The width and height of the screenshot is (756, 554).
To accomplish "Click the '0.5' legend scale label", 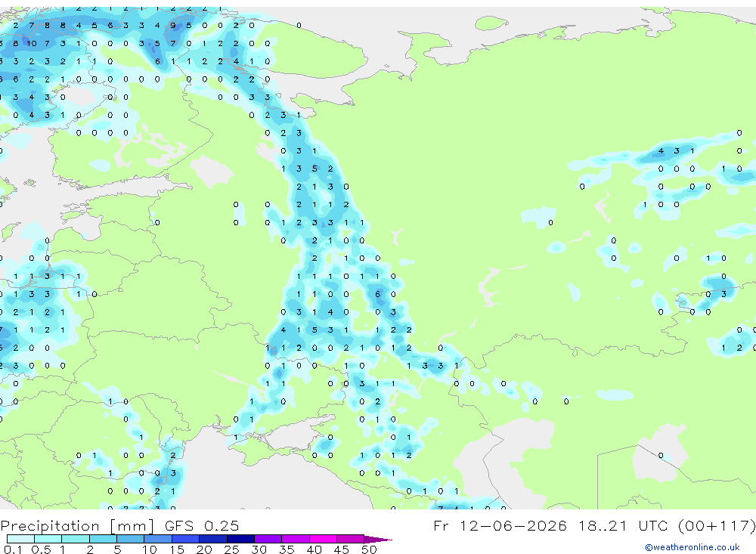I will 41,549.
